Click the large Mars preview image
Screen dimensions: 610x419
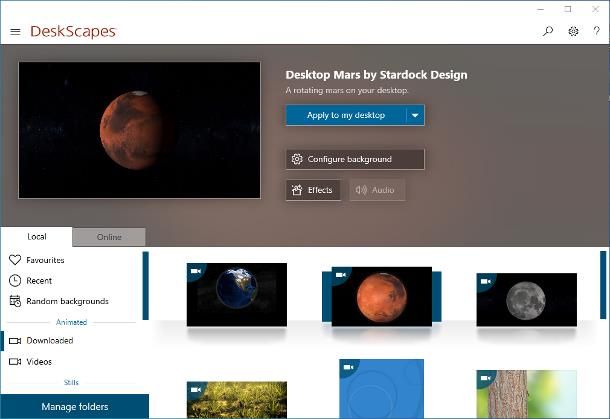point(139,130)
